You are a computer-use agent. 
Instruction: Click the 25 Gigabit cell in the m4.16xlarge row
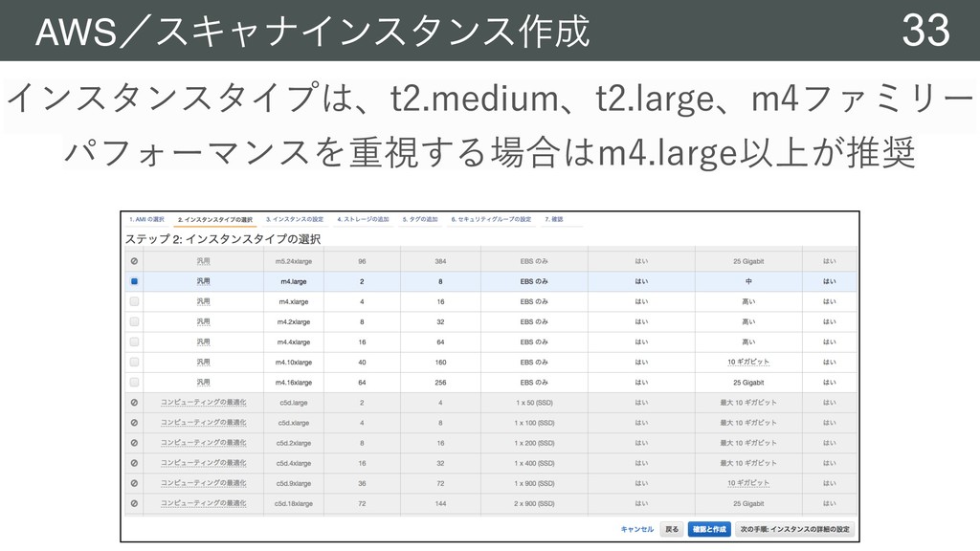(748, 383)
